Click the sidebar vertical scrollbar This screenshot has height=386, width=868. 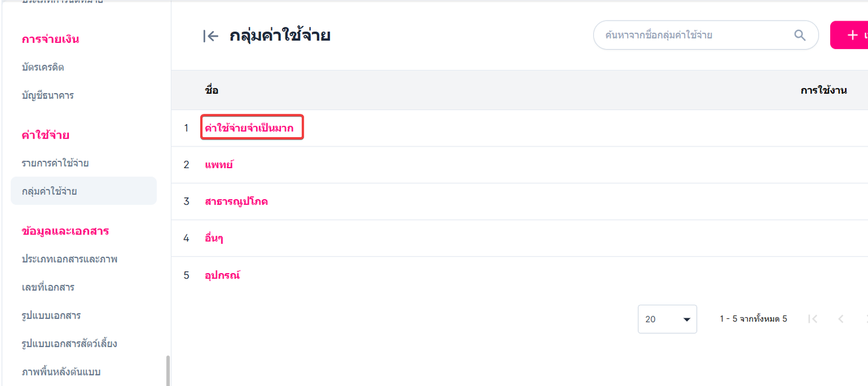click(x=167, y=370)
